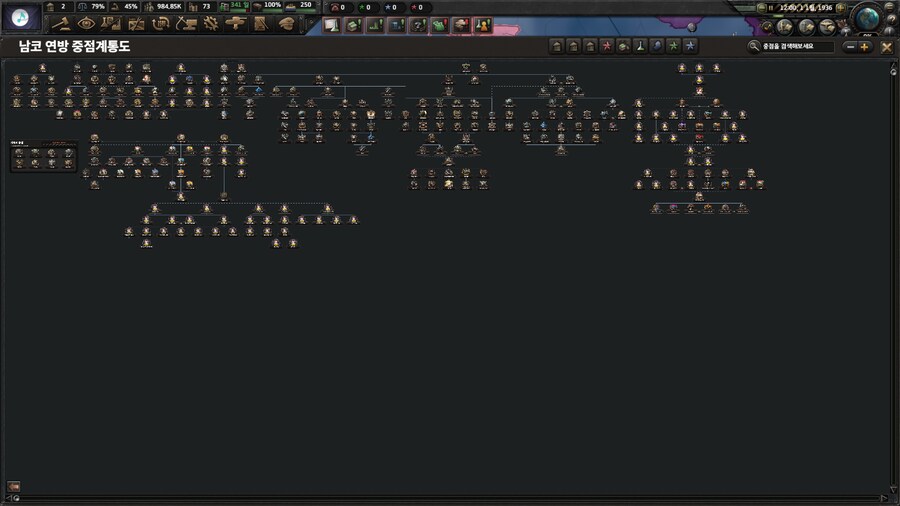
Task: Toggle the red star focus filter
Action: [x=606, y=46]
